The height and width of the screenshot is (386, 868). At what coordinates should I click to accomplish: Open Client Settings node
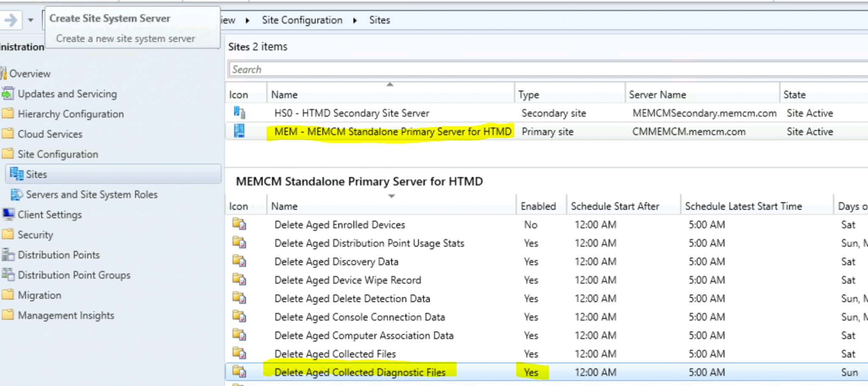click(x=50, y=215)
